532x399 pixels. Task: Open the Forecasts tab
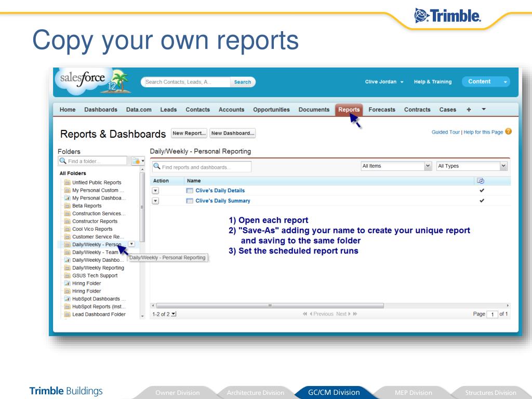click(382, 110)
